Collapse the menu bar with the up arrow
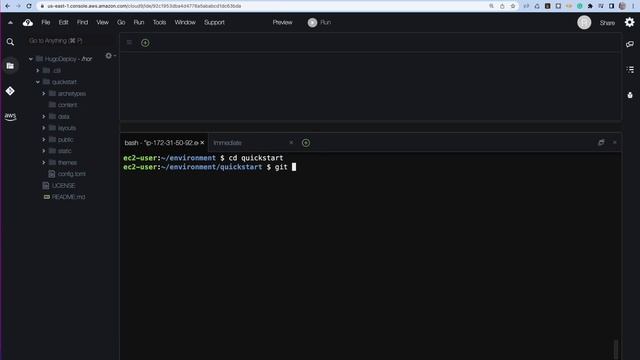Viewport: 640px width, 360px height. coord(10,23)
